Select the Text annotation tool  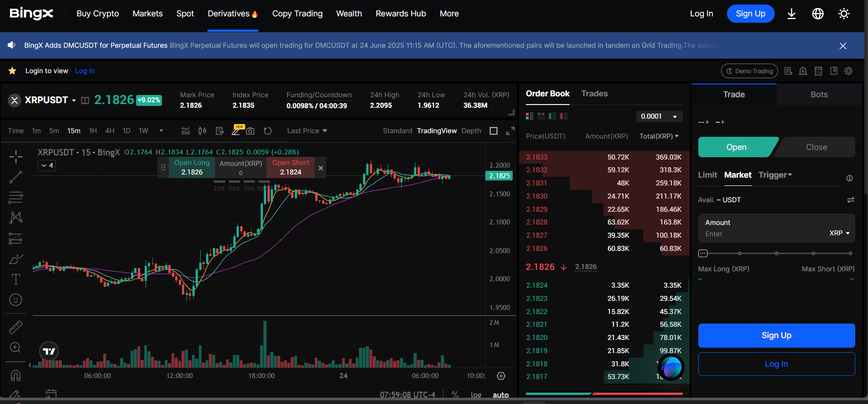[16, 279]
